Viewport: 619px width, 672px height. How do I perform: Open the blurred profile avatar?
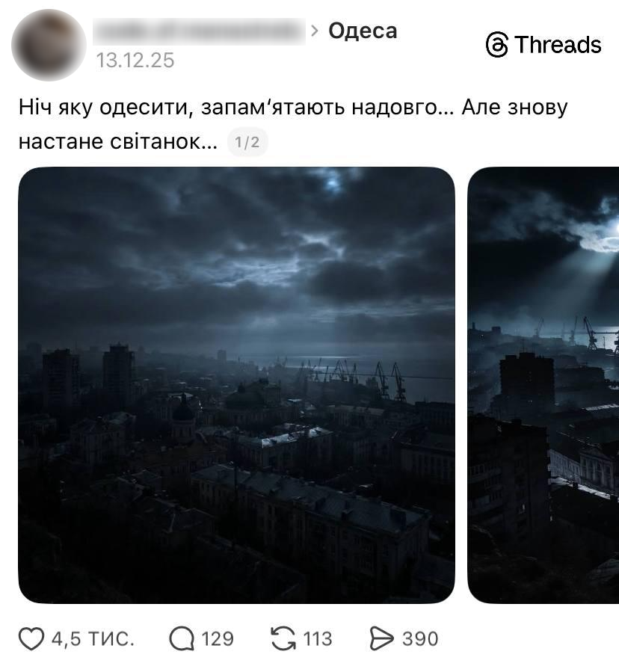49,45
